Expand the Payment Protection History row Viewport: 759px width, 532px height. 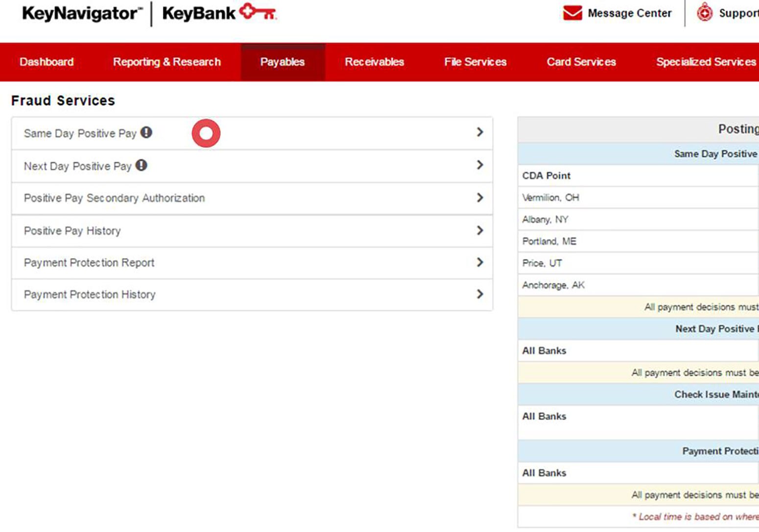[480, 295]
